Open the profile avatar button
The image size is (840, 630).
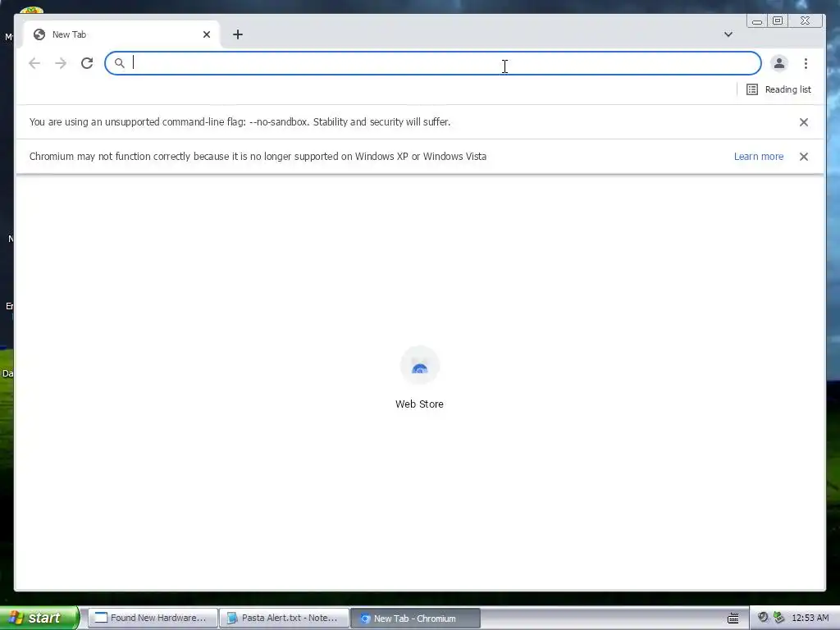click(779, 63)
